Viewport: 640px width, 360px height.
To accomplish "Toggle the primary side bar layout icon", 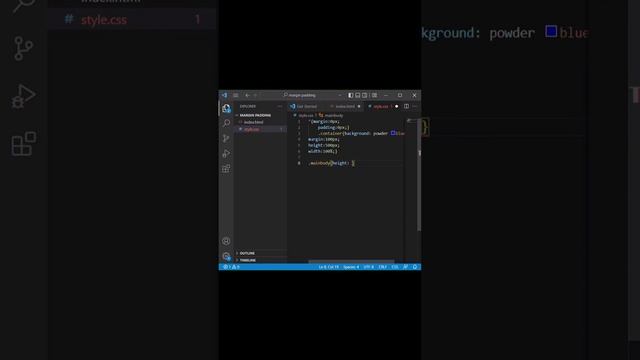I will coord(351,95).
